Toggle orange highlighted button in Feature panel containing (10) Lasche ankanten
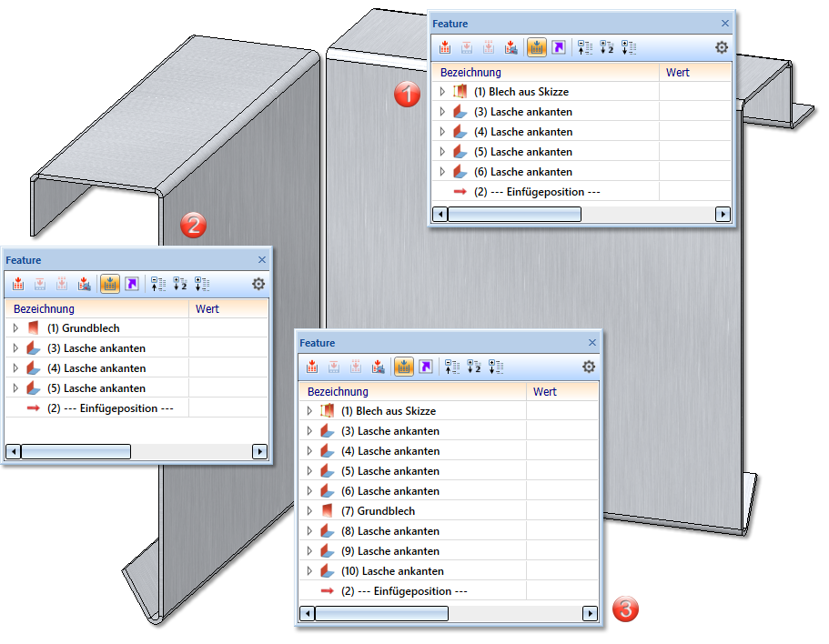The image size is (829, 644). 404,367
